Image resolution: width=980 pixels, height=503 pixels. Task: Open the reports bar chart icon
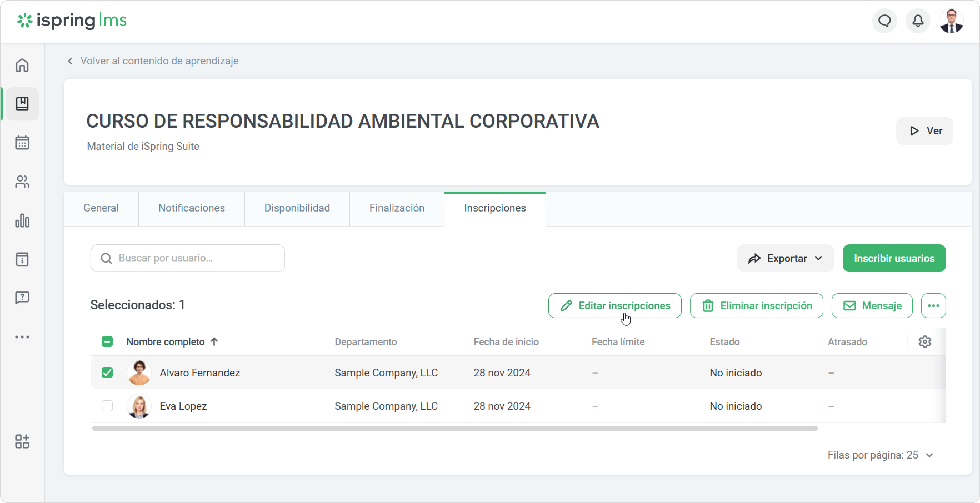22,221
